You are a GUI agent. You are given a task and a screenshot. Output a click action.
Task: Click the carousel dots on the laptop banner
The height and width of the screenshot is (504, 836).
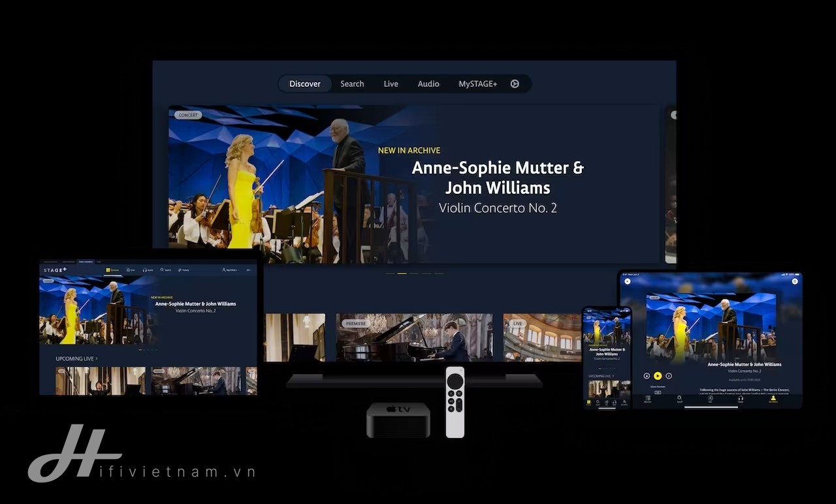[148, 350]
